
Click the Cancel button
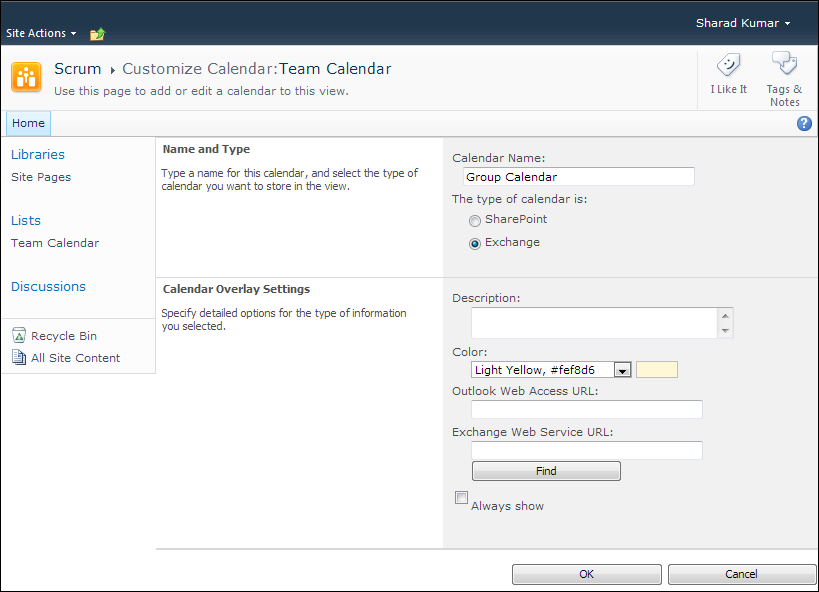(x=741, y=574)
